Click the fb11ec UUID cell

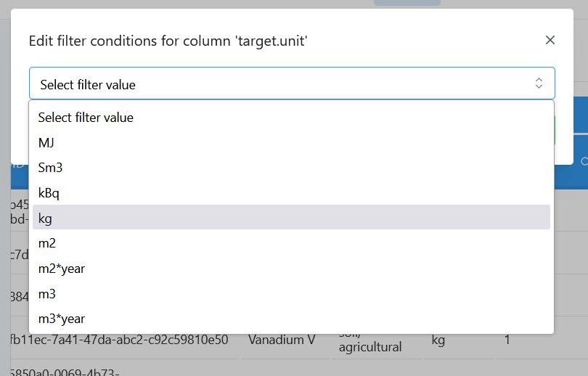coord(119,340)
